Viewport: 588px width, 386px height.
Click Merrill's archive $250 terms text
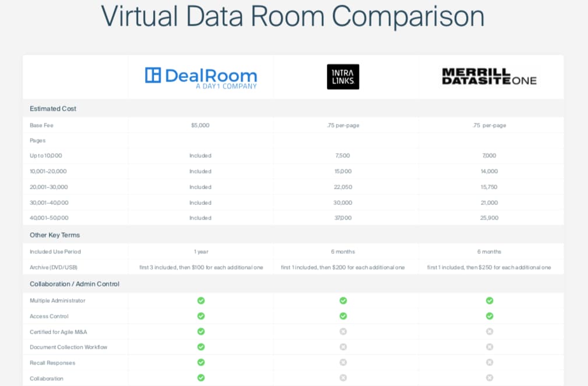[x=489, y=267]
